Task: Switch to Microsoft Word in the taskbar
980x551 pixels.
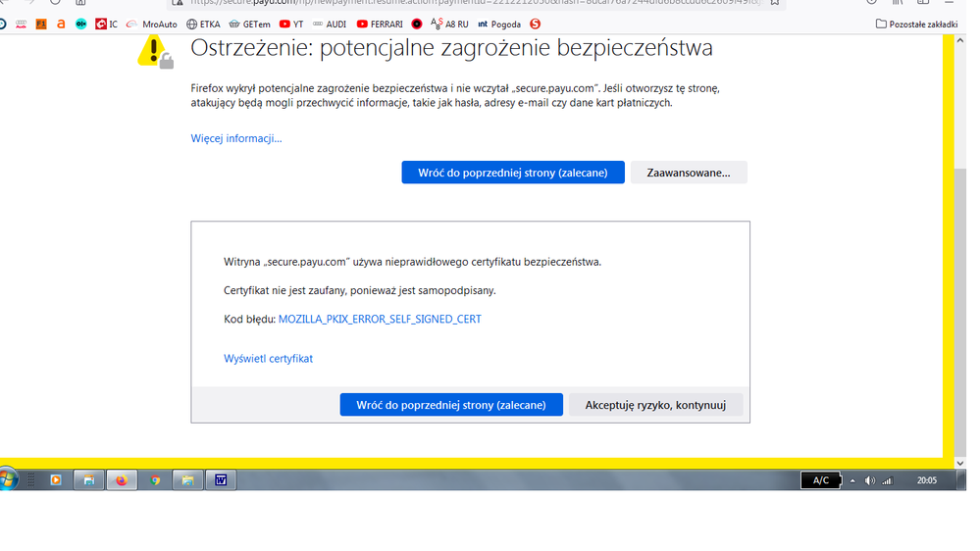Action: (221, 479)
